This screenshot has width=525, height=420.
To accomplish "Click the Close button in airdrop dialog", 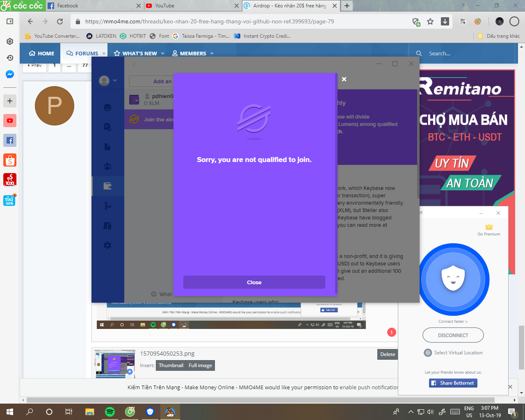I will click(254, 282).
